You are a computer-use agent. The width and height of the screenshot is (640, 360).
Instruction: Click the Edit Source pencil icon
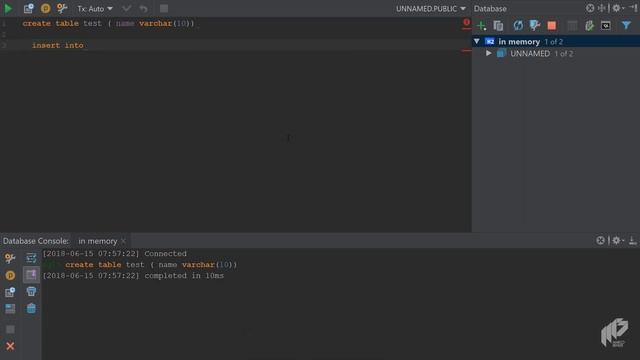click(589, 26)
